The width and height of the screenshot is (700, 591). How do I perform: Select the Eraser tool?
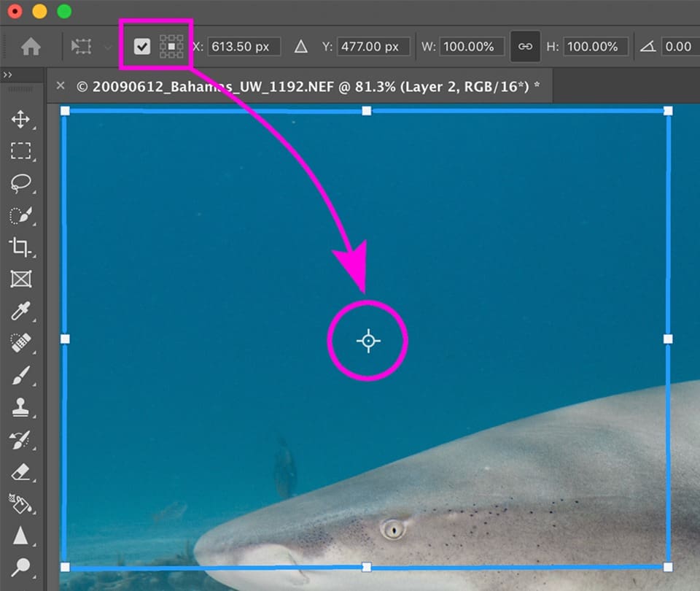20,472
